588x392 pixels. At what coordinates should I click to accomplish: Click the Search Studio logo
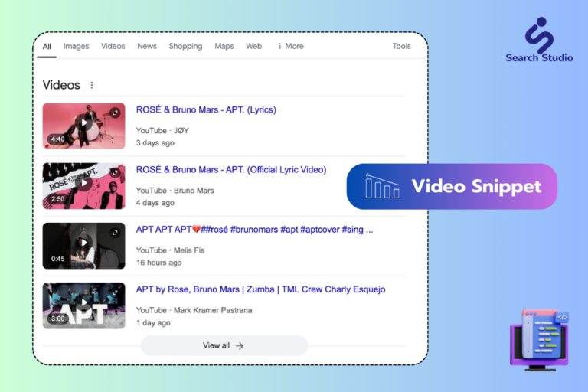[x=539, y=40]
